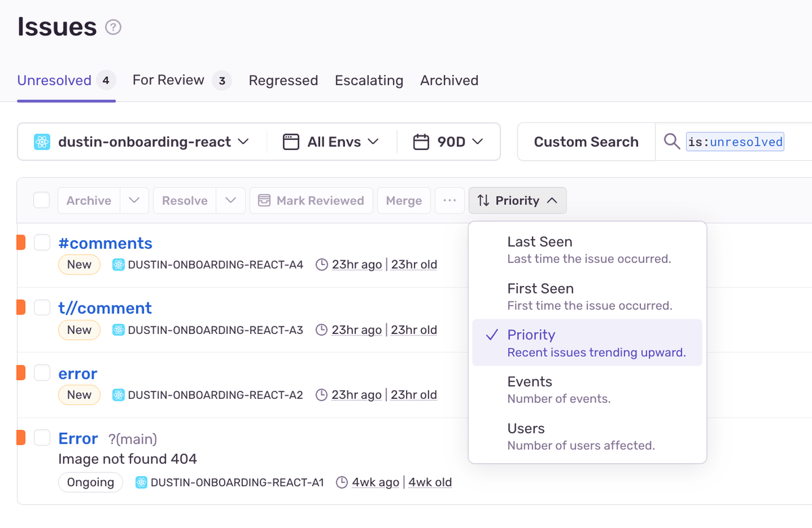Click the is:unresolved search field
The height and width of the screenshot is (528, 812).
click(x=736, y=142)
